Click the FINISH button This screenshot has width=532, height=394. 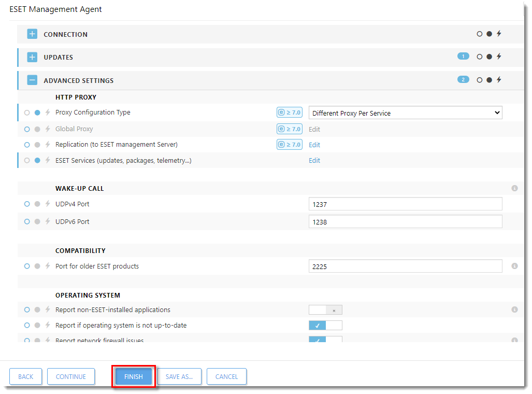pyautogui.click(x=134, y=377)
